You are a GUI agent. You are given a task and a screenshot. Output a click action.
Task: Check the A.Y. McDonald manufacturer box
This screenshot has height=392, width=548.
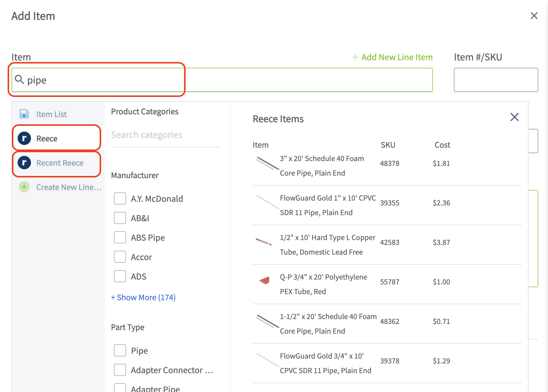(x=120, y=198)
